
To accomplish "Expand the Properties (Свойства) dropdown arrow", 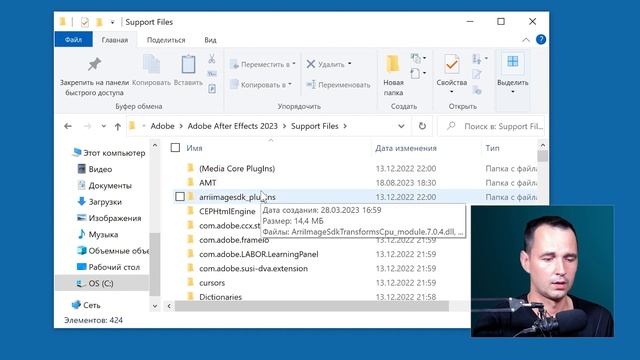I will coord(451,92).
